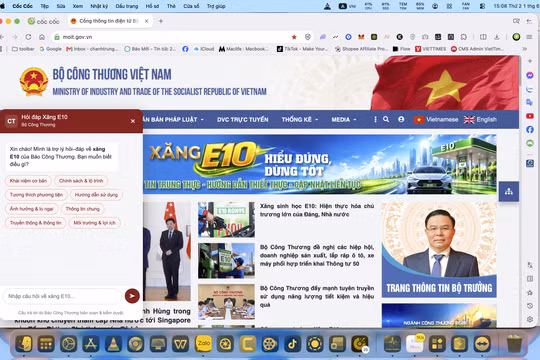540x360 pixels.
Task: Open Shopee Affiliate bookmark
Action: click(362, 49)
